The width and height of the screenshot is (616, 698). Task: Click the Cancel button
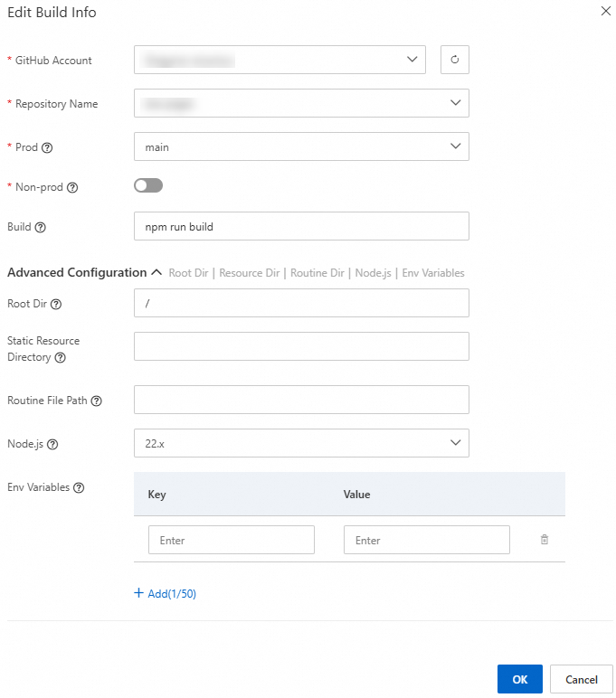582,679
